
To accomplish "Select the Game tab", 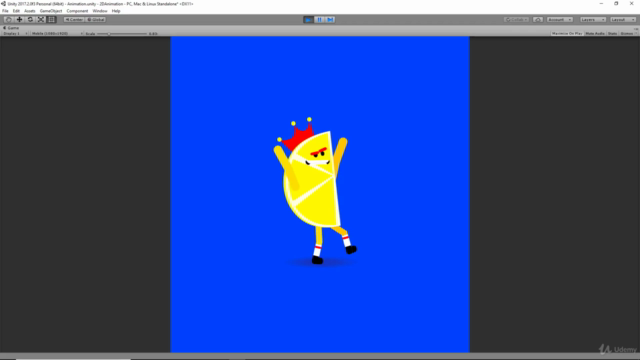I will (11, 28).
